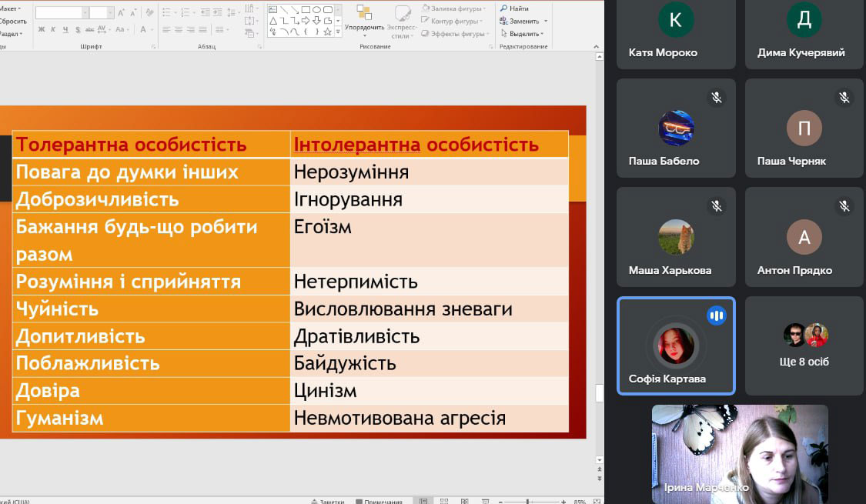Toggle Заметки notes pane

coord(327,501)
